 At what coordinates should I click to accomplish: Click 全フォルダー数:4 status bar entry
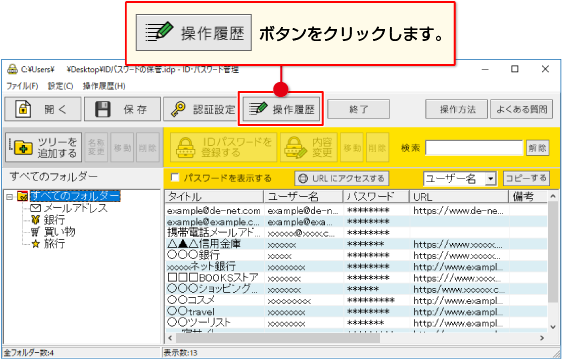(x=29, y=353)
